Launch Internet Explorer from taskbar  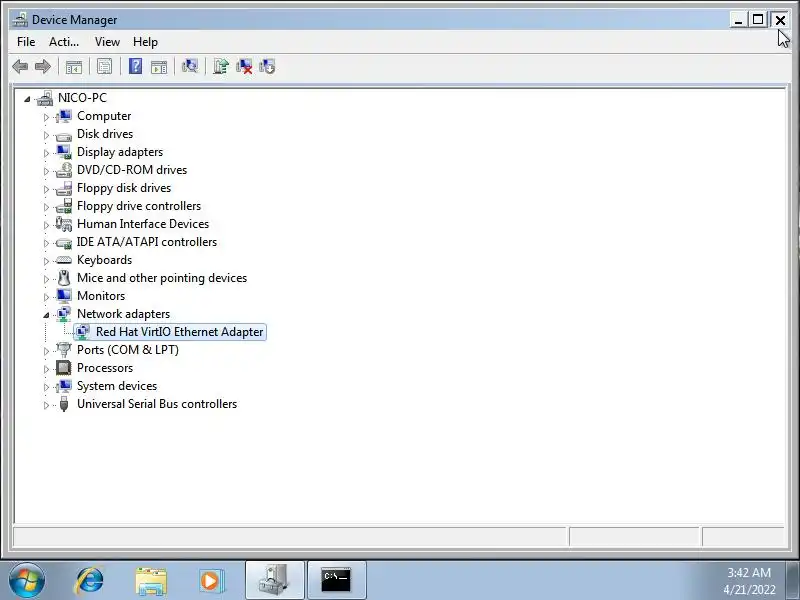(89, 581)
